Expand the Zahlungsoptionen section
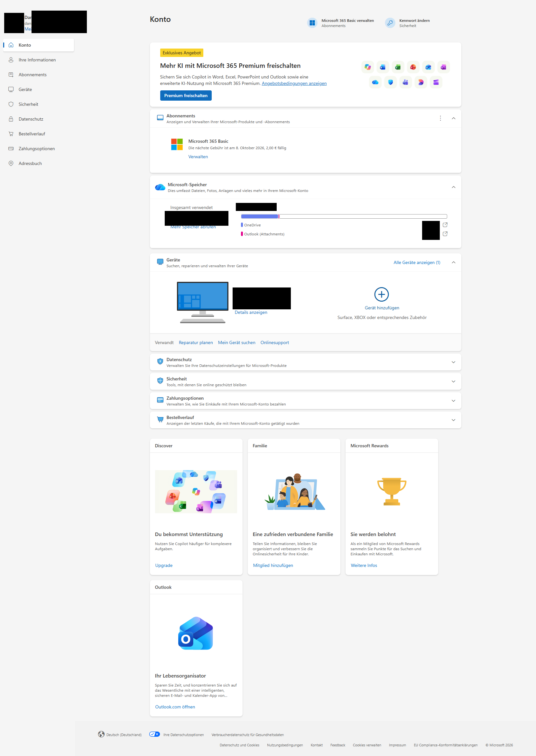 [454, 401]
